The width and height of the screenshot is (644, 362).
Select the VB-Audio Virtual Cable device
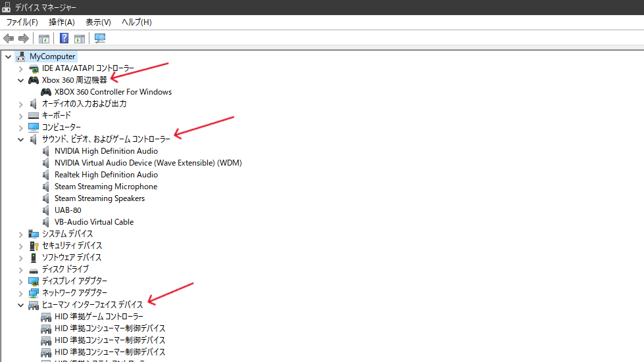point(93,222)
